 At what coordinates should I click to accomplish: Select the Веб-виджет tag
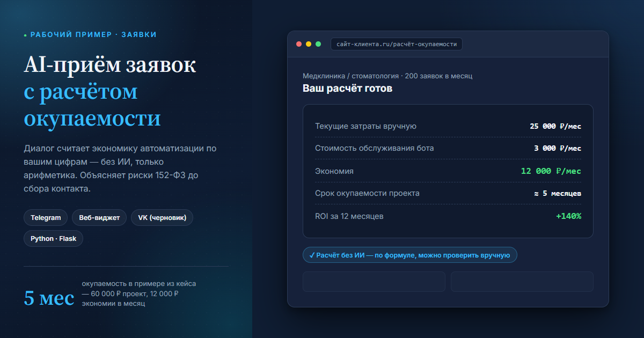point(99,218)
